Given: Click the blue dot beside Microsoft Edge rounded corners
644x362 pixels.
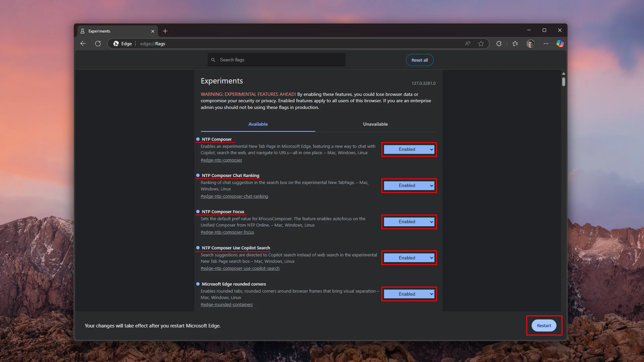Looking at the screenshot, I should [x=198, y=284].
